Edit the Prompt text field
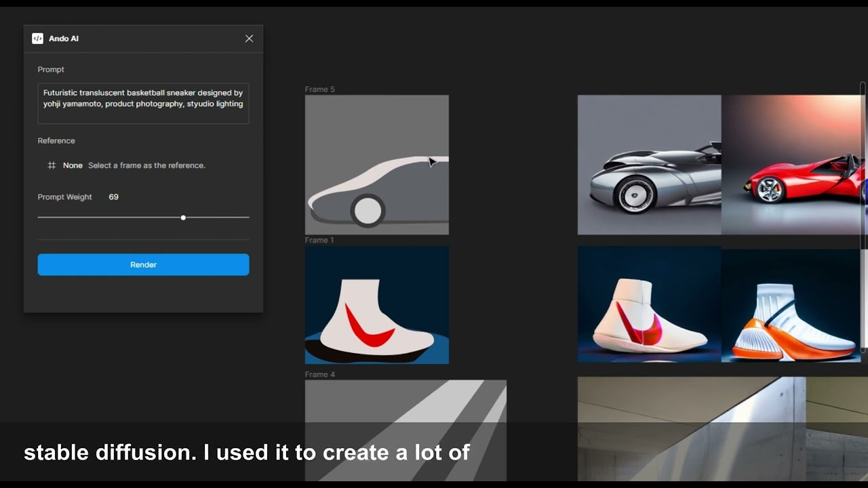This screenshot has height=488, width=868. coord(143,104)
